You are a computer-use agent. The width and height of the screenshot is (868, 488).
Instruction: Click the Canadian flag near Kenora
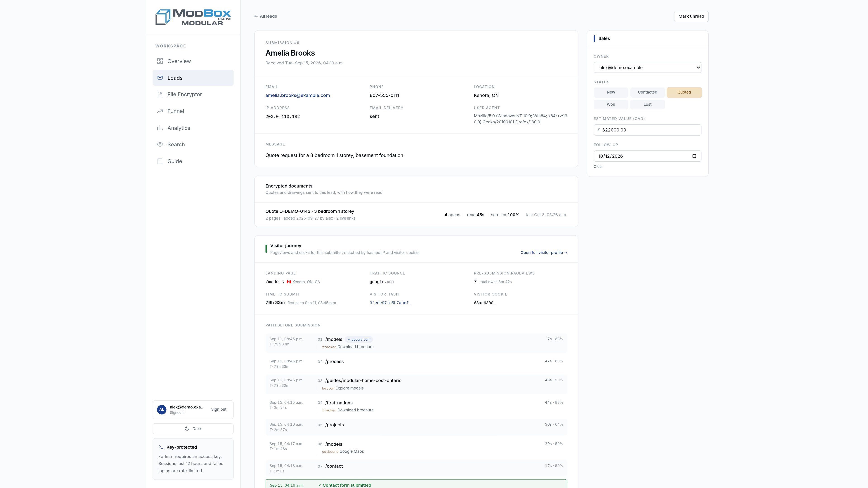point(289,282)
